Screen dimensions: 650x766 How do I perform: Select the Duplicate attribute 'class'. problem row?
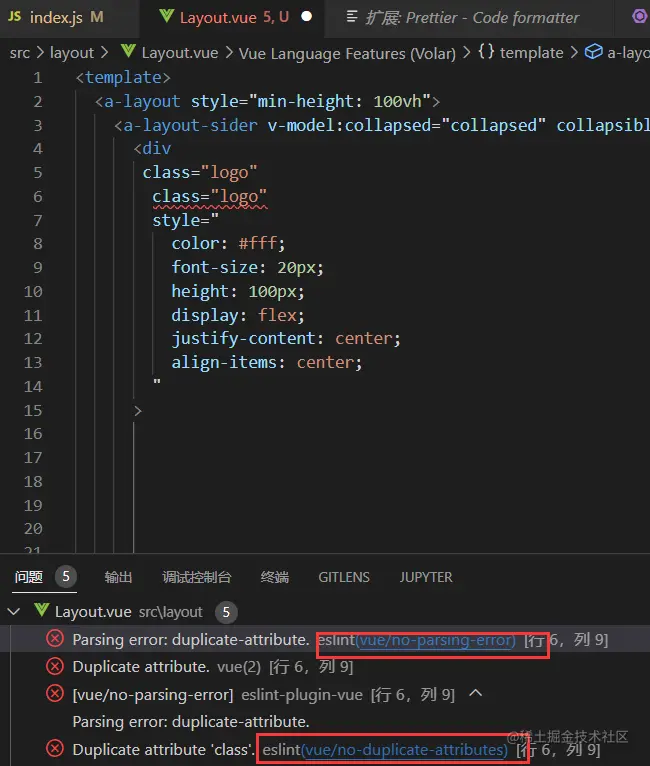click(325, 749)
